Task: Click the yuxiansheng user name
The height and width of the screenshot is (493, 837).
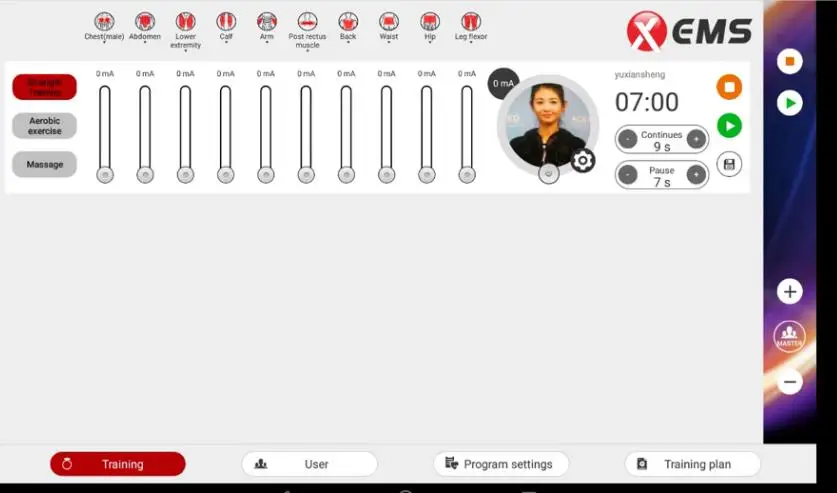Action: 639,75
